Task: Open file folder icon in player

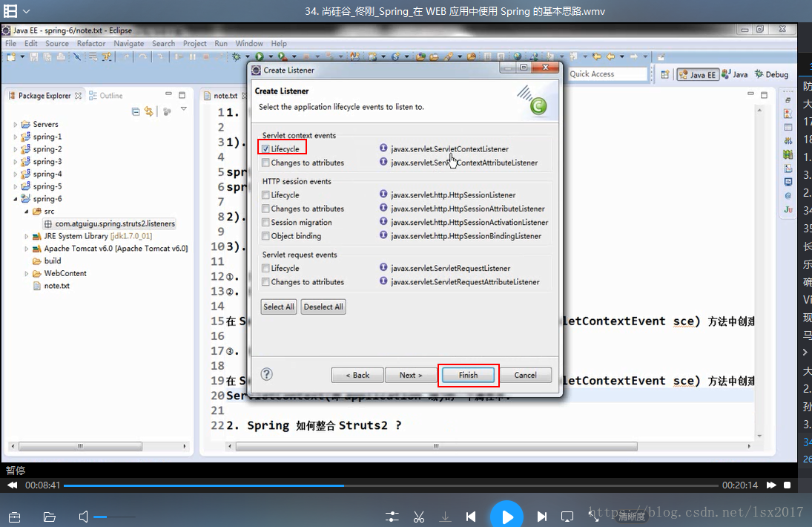Action: pyautogui.click(x=49, y=517)
